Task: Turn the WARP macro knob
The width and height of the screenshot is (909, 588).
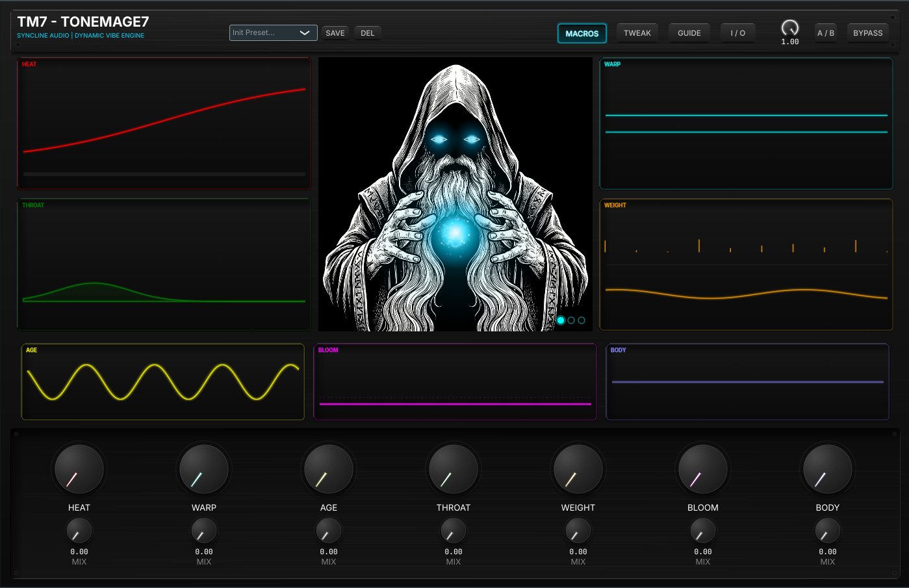Action: [x=203, y=469]
